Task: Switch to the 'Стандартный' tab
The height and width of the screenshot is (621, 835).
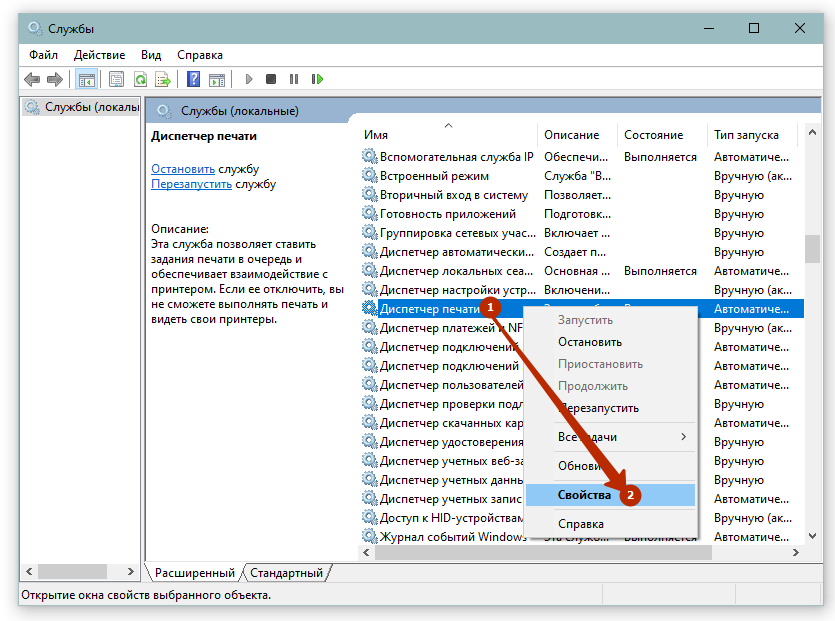Action: [286, 573]
